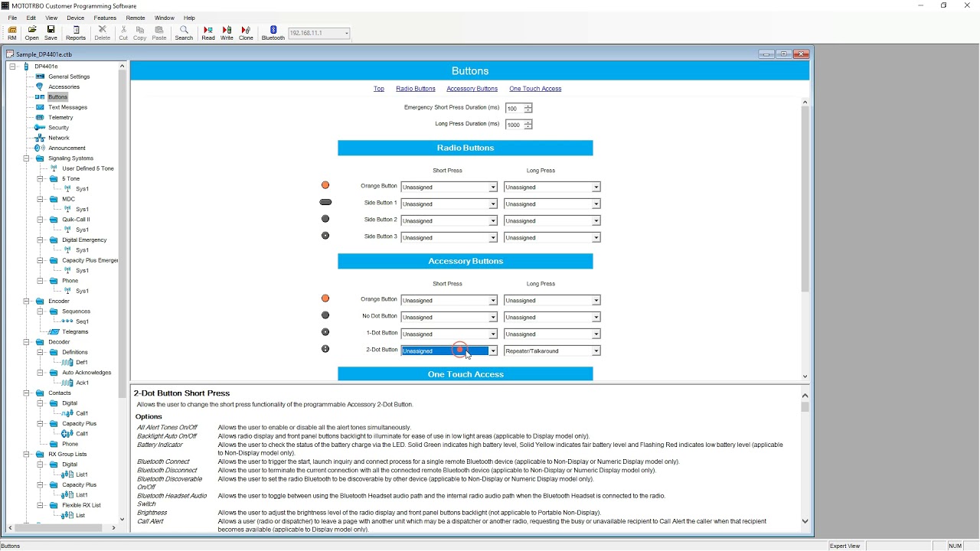
Task: Open the Help menu
Action: [x=189, y=18]
